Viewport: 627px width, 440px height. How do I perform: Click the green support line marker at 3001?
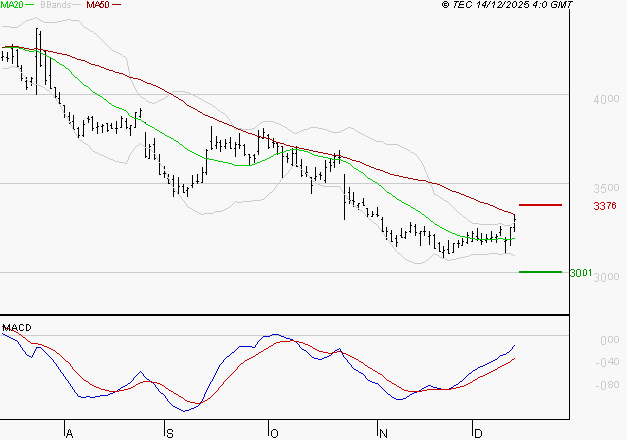tap(540, 272)
